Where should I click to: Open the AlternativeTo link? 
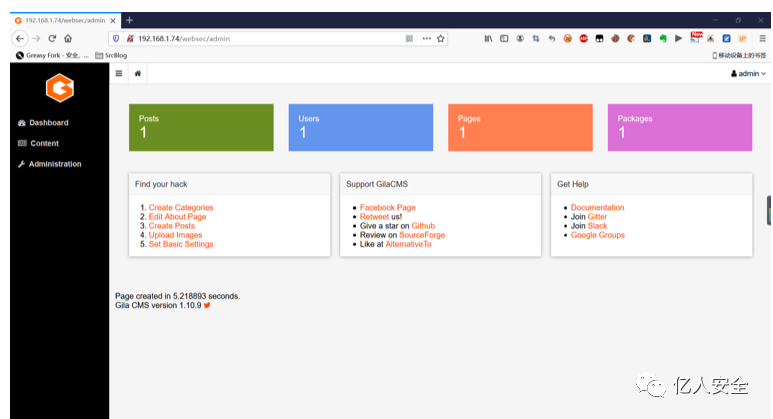pos(408,244)
